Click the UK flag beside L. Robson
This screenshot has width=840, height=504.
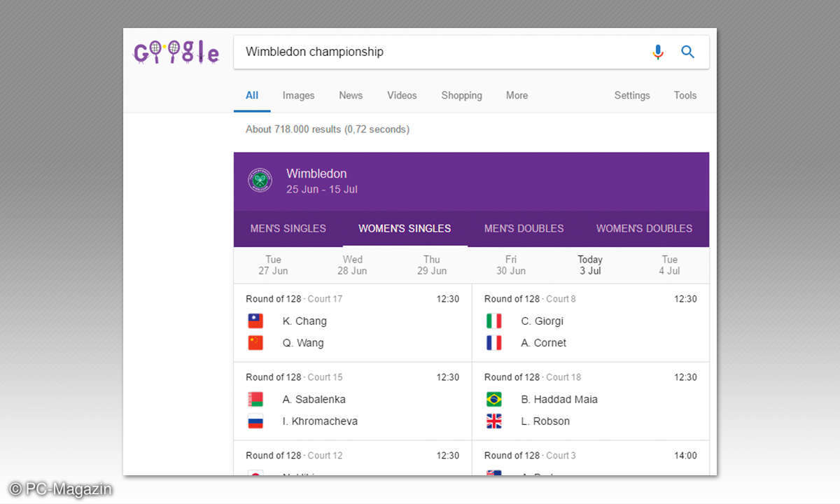pyautogui.click(x=494, y=421)
